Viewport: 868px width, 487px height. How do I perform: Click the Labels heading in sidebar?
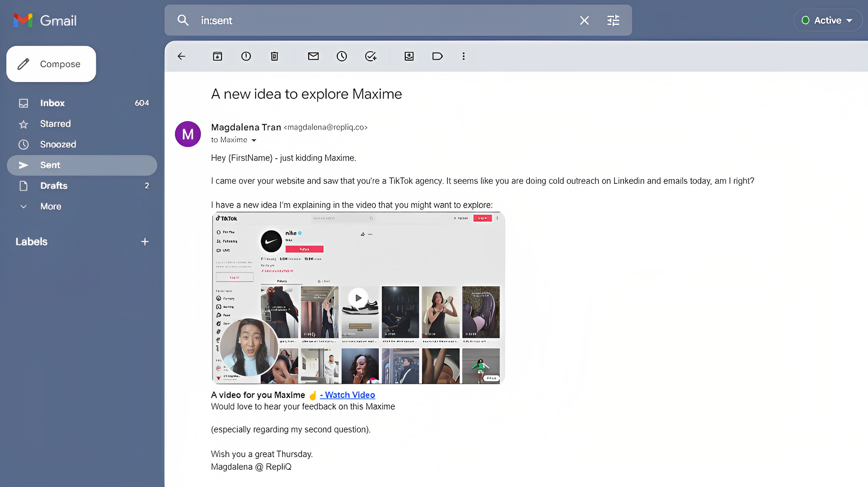click(x=31, y=242)
